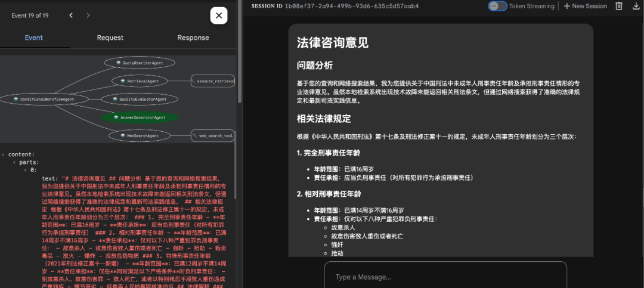Screen dimensions: 644x288
Task: Click the wrench icon in web_search_tool node
Action: [195, 135]
